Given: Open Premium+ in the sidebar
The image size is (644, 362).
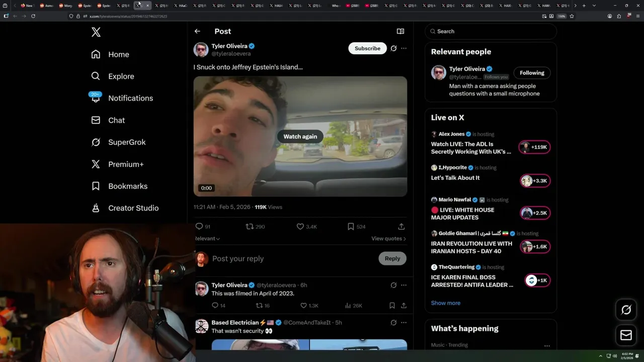Looking at the screenshot, I should point(117,164).
